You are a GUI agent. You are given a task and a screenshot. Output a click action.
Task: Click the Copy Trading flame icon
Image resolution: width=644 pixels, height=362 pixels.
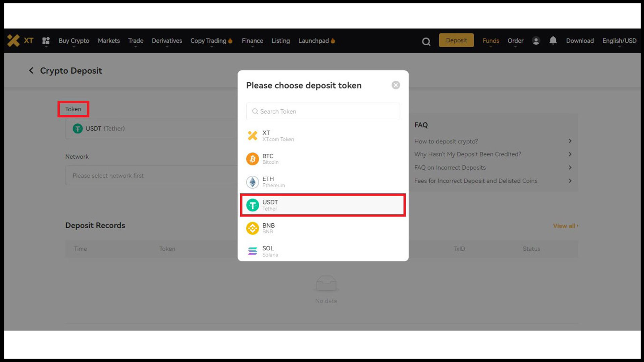[x=230, y=41]
